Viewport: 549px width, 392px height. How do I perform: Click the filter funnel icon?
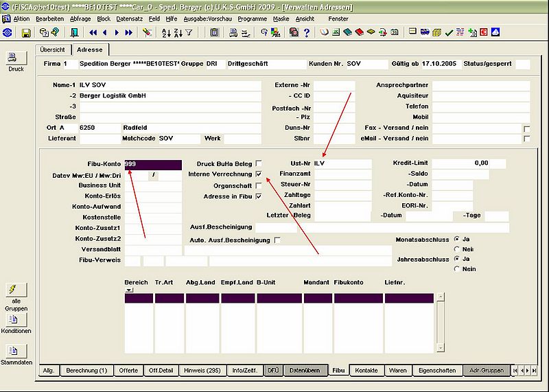point(189,32)
